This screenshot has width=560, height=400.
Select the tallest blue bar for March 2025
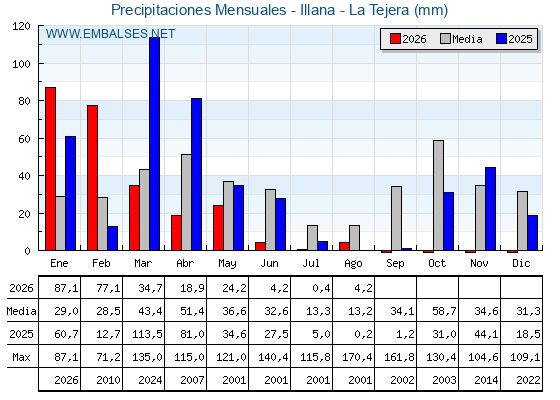[x=155, y=144]
